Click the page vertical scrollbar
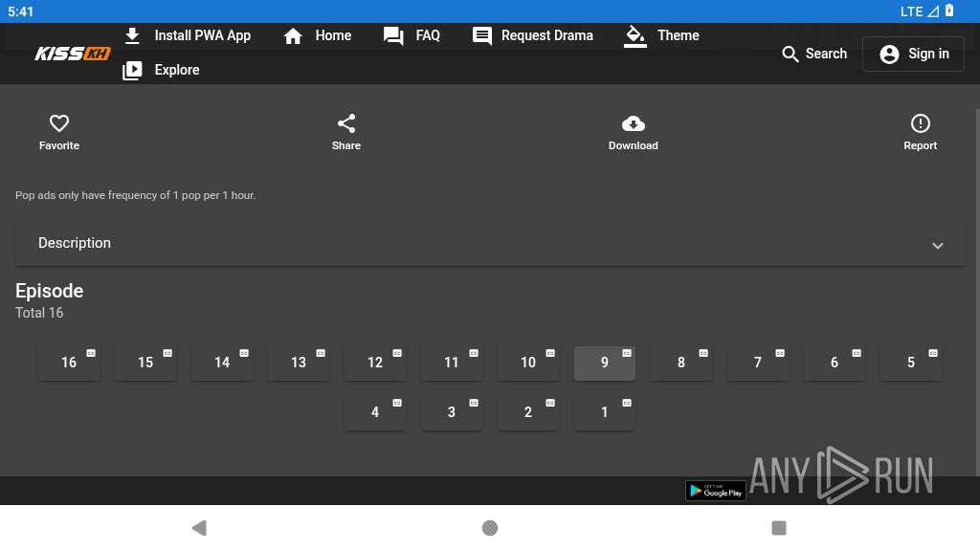Viewport: 980px width, 551px height. pyautogui.click(x=977, y=293)
